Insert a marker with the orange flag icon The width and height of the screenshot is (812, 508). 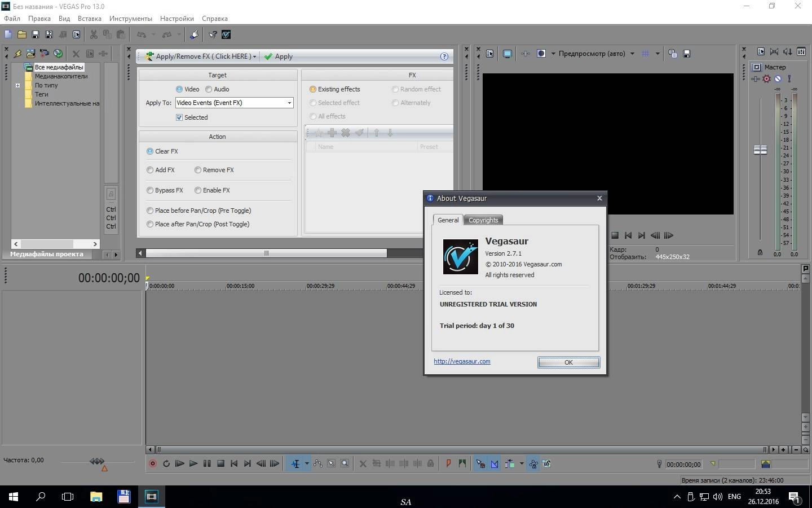pos(448,463)
